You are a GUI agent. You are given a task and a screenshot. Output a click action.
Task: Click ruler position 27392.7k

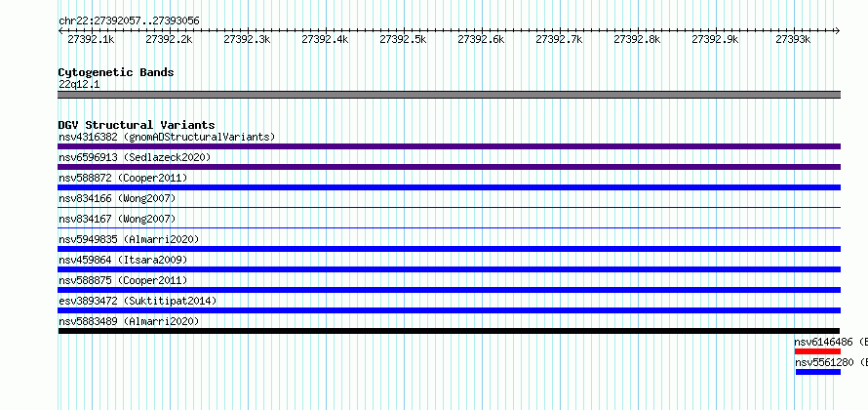coord(559,39)
